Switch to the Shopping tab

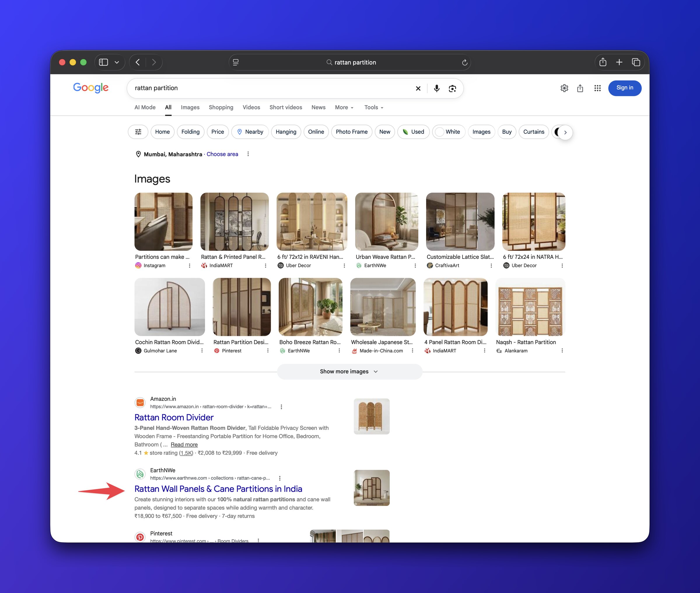(221, 107)
